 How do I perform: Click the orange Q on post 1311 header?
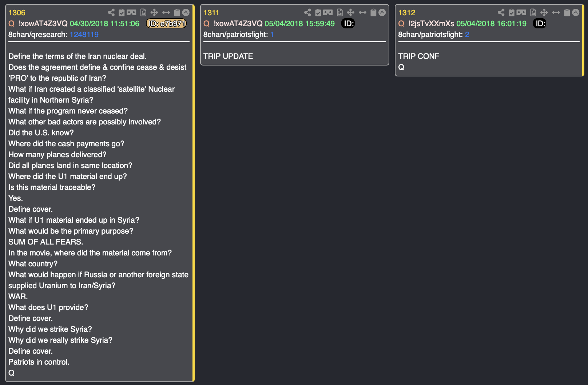coord(207,24)
